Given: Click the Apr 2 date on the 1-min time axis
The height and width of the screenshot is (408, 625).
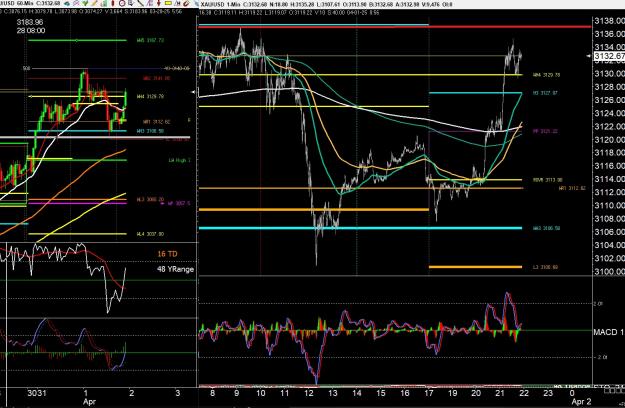Looking at the screenshot, I should [x=582, y=402].
